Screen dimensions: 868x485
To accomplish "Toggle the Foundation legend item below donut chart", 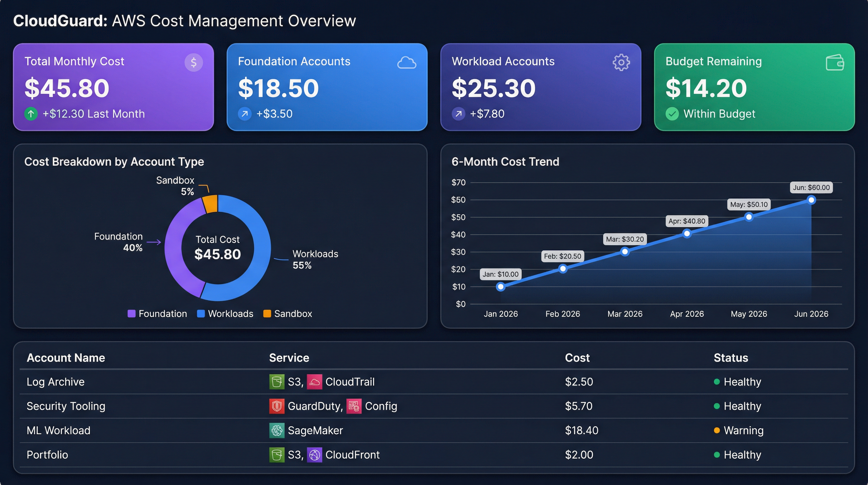I will click(x=157, y=313).
